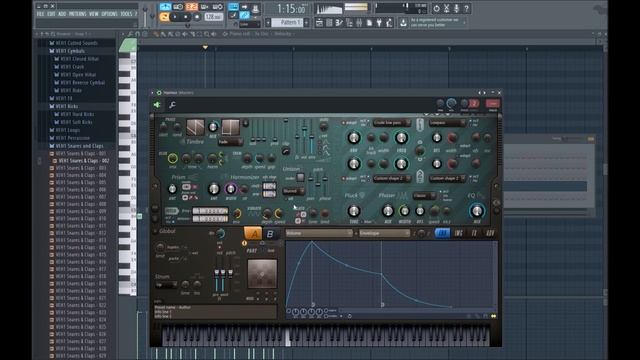Open the OPTIONS menu
This screenshot has height=360, width=640.
109,14
